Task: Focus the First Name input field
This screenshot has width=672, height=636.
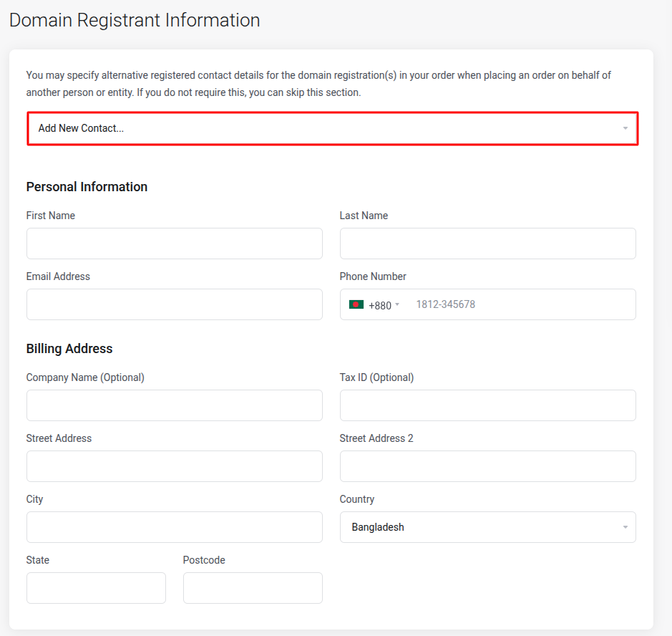Action: tap(174, 244)
